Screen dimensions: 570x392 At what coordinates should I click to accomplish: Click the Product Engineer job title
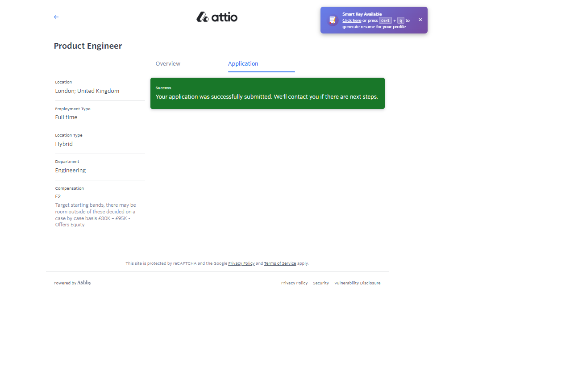pyautogui.click(x=88, y=46)
